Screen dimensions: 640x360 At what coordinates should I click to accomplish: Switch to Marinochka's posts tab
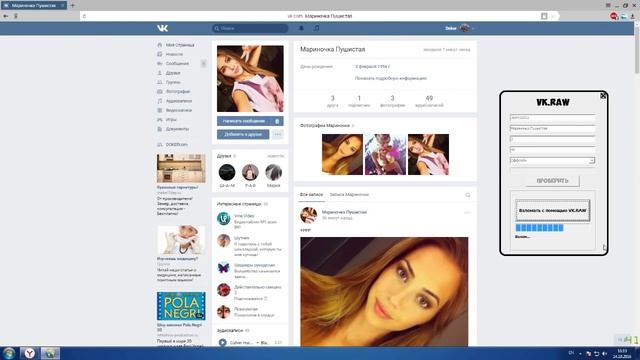pyautogui.click(x=349, y=195)
